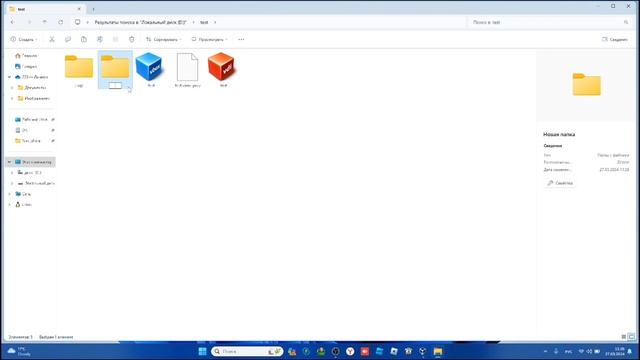
Task: Go forward with the forward arrow
Action: click(x=29, y=22)
